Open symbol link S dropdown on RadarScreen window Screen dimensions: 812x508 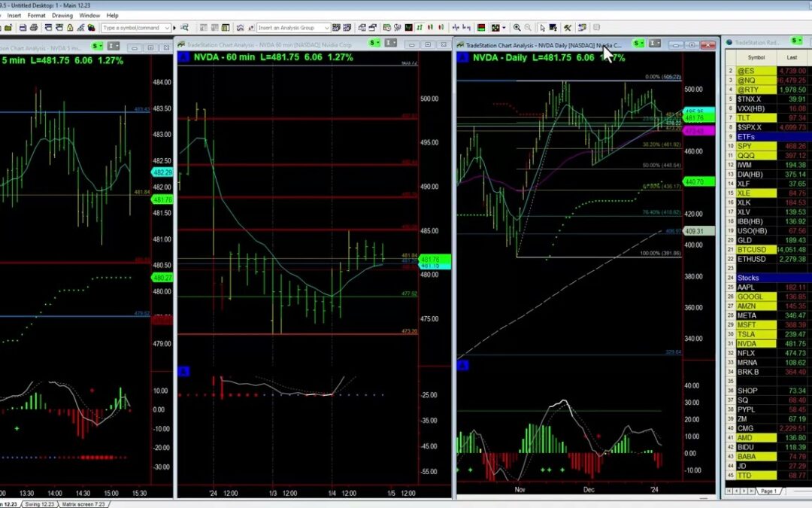tap(796, 41)
